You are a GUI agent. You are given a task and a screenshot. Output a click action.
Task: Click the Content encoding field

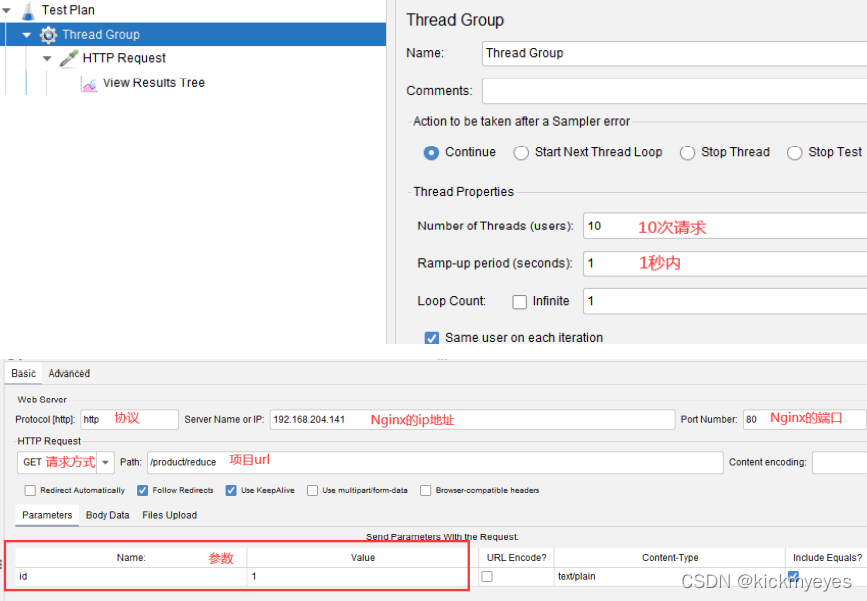(x=839, y=462)
